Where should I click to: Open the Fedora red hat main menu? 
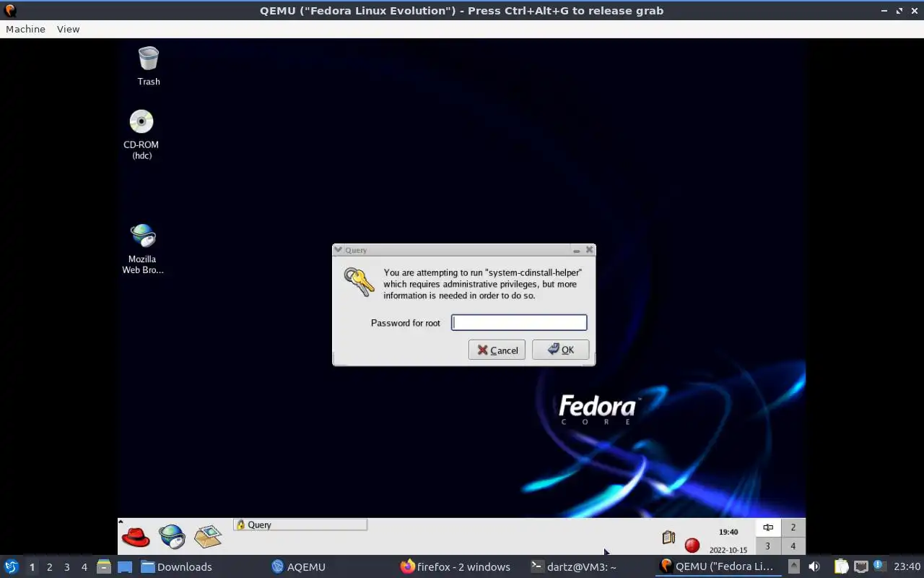point(136,537)
